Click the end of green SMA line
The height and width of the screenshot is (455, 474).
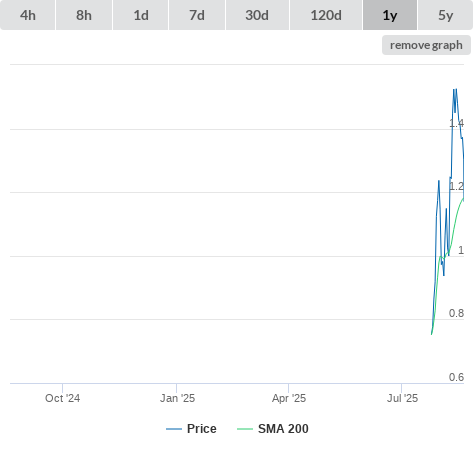pos(463,199)
